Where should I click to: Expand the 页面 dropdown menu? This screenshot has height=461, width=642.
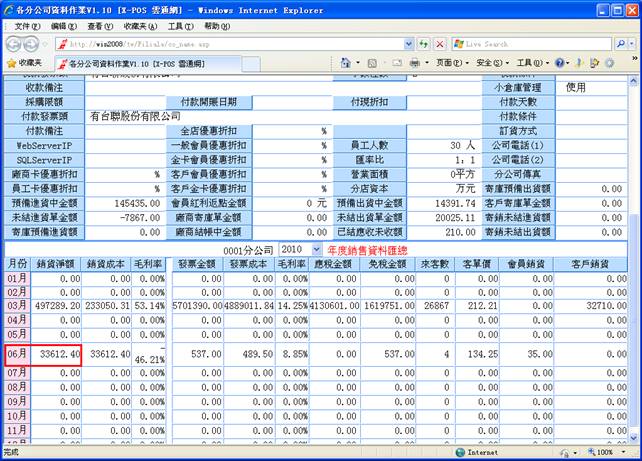pyautogui.click(x=450, y=63)
